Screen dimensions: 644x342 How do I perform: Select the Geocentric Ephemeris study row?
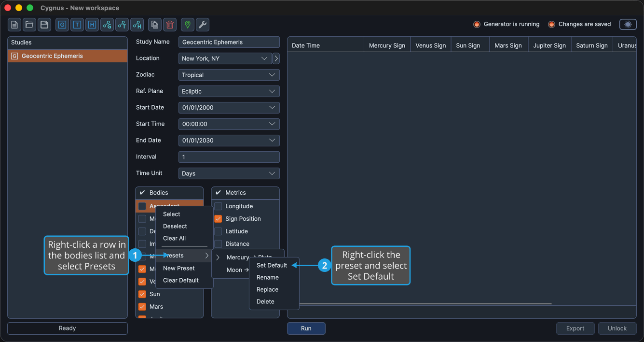pos(68,56)
